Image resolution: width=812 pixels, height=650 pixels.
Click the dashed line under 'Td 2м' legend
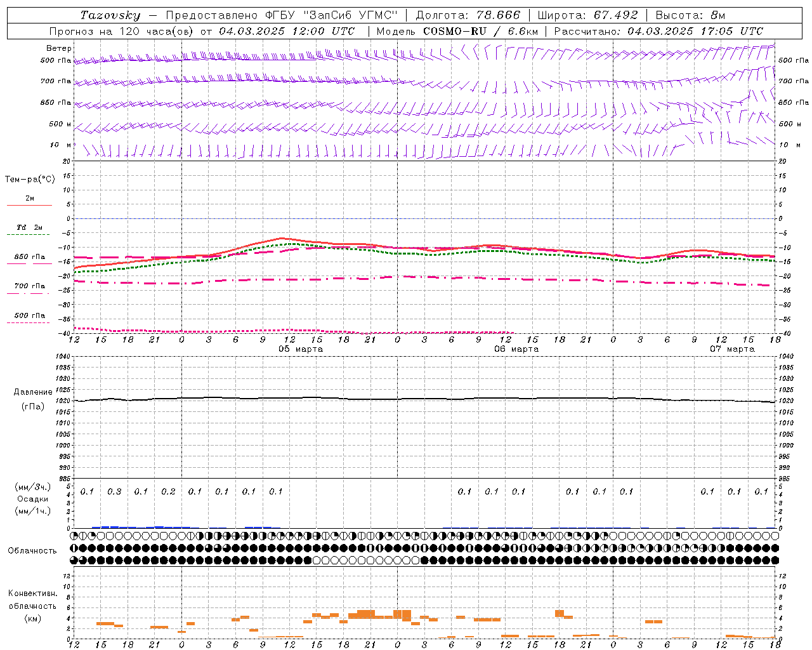pos(28,235)
